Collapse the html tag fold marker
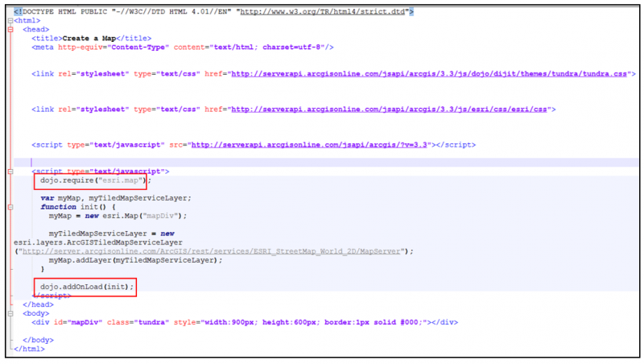This screenshot has width=644, height=364. (x=10, y=20)
